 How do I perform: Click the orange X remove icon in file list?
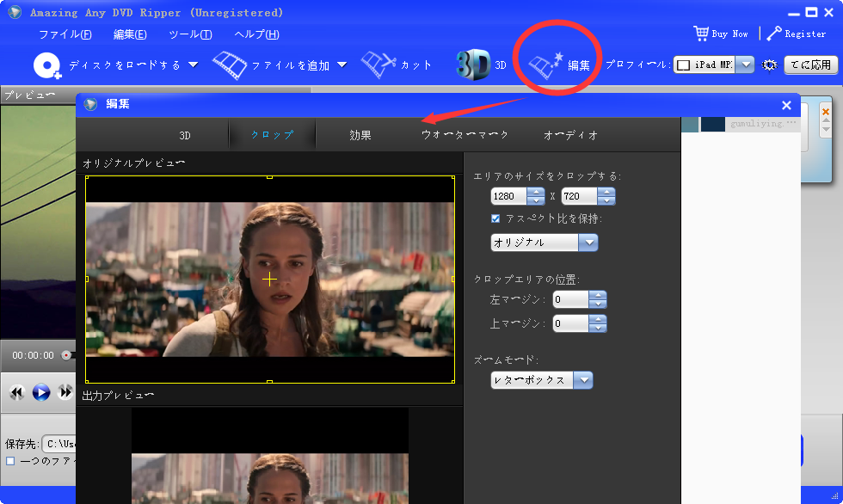(826, 112)
